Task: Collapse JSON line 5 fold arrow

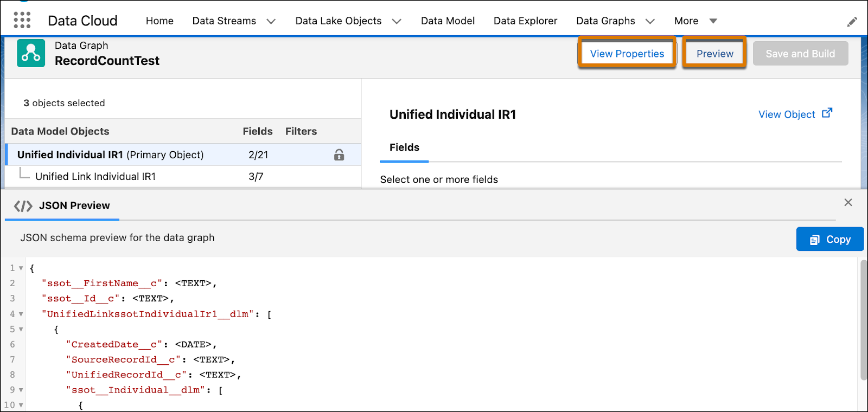Action: [21, 329]
